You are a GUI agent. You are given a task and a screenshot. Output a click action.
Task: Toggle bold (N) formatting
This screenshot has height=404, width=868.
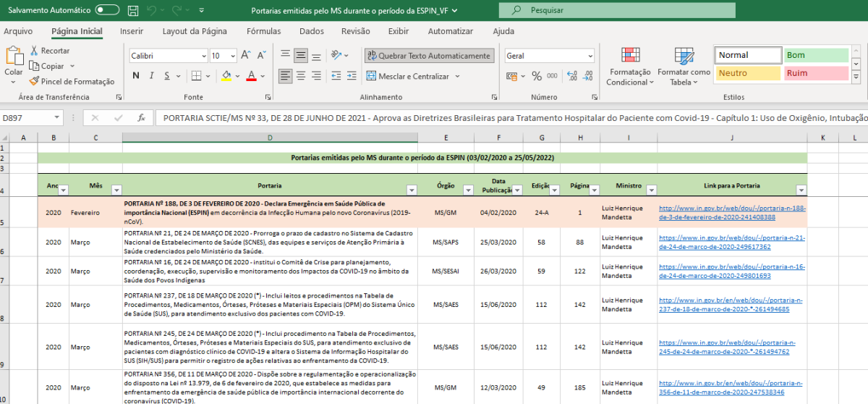coord(136,76)
